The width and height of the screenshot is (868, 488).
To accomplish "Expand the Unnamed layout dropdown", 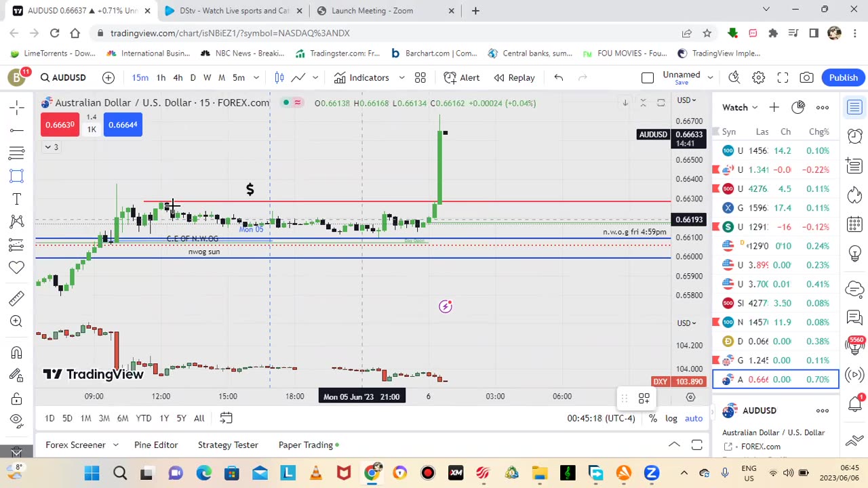I will point(710,77).
